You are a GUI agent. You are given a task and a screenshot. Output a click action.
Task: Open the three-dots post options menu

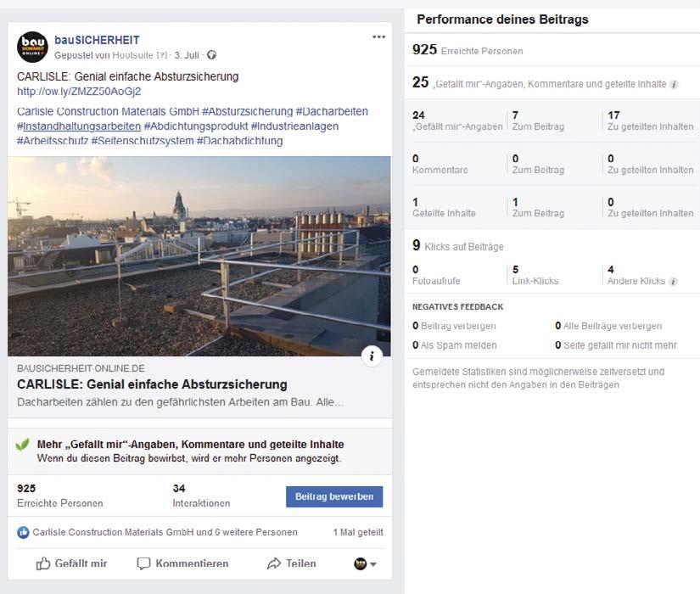(x=378, y=37)
